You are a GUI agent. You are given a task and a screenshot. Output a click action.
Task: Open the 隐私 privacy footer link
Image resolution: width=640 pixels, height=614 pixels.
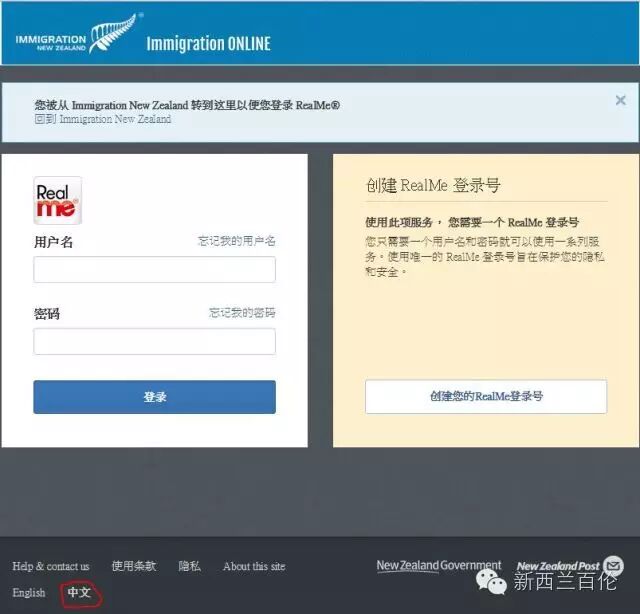[189, 566]
